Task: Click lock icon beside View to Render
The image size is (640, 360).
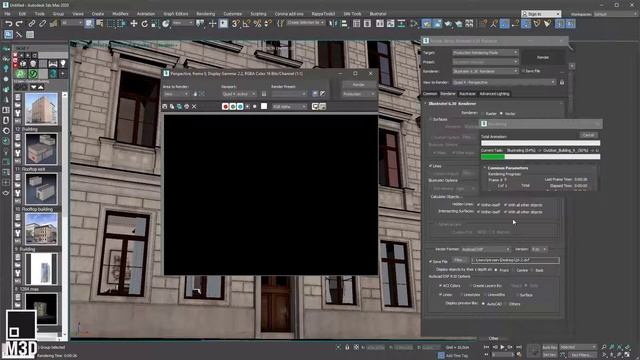Action: pos(562,82)
